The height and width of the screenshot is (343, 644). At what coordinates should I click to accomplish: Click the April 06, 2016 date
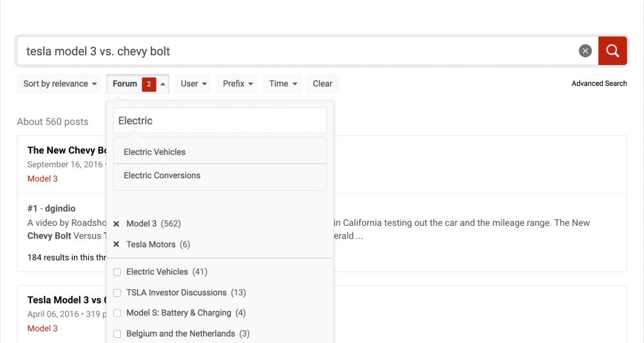click(x=53, y=314)
